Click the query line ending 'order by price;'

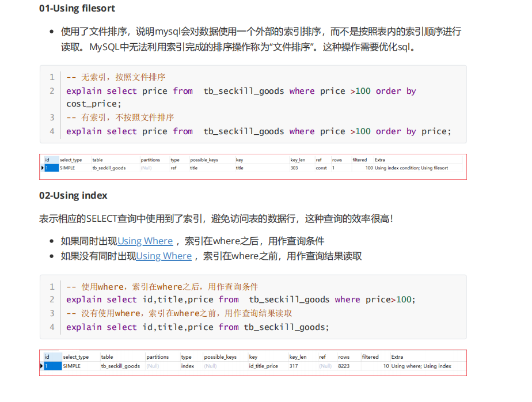click(259, 131)
